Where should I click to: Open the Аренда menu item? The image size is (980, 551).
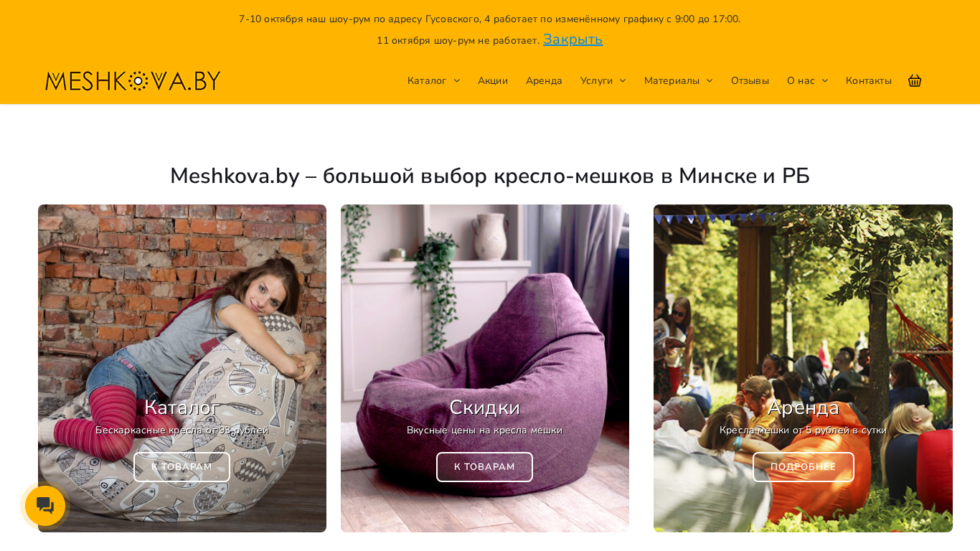[x=544, y=80]
